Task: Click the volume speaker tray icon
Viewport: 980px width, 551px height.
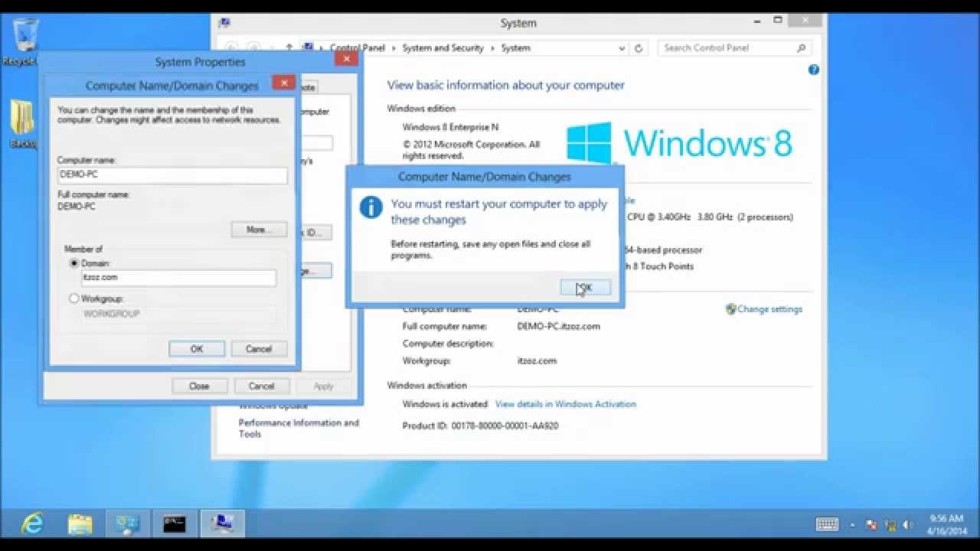Action: (908, 525)
